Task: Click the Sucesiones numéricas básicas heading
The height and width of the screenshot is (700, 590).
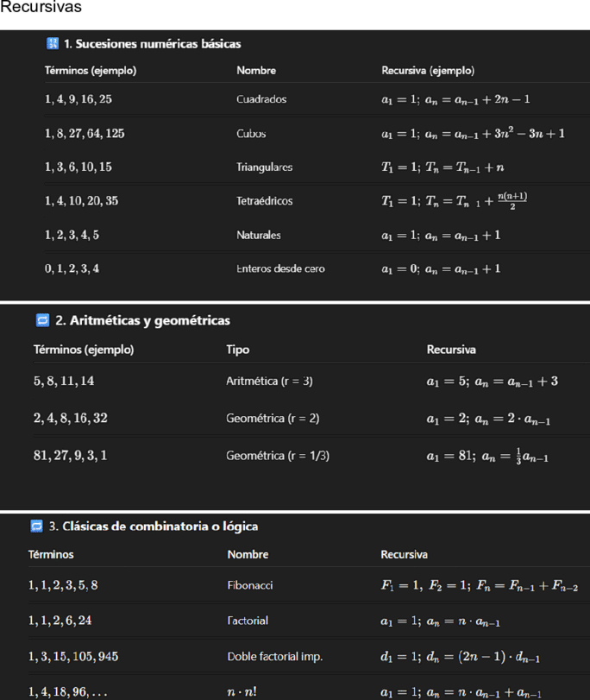Action: tap(152, 44)
